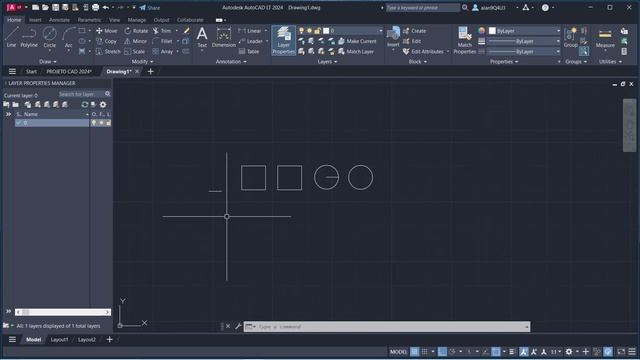The image size is (640, 360).
Task: Expand the Annotation panel
Action: [x=231, y=62]
